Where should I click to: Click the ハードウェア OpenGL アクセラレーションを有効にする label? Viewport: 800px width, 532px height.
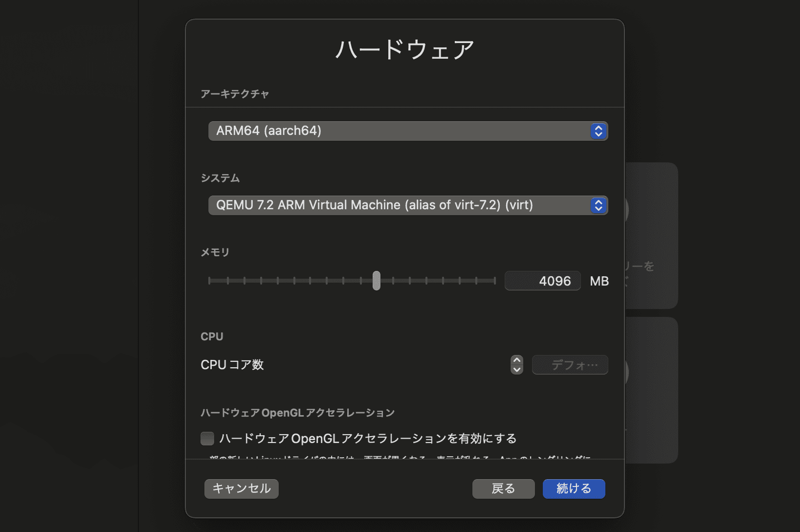368,439
